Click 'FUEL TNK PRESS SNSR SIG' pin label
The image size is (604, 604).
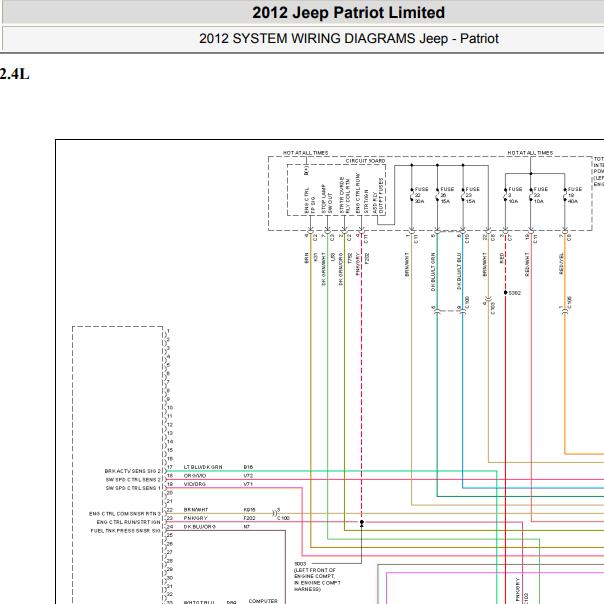click(126, 531)
